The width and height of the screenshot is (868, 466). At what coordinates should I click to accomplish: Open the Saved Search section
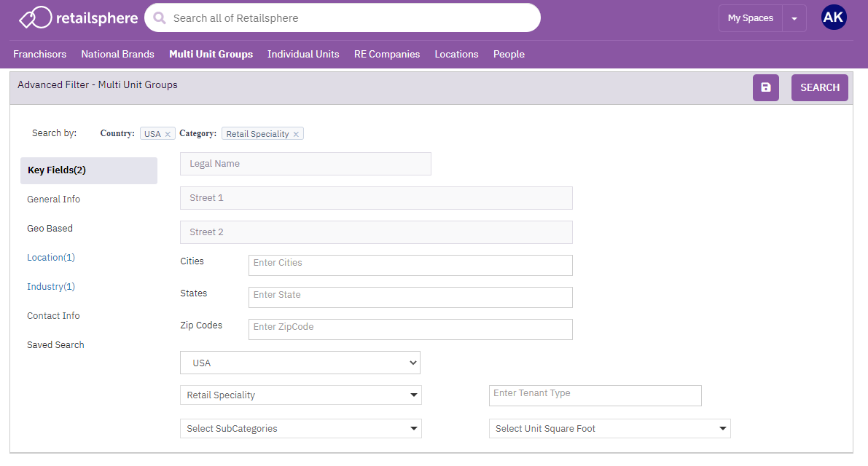pyautogui.click(x=56, y=345)
